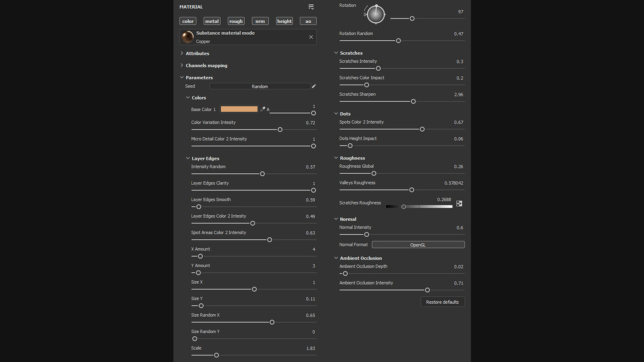Click the Copper material sphere thumbnail

click(188, 37)
